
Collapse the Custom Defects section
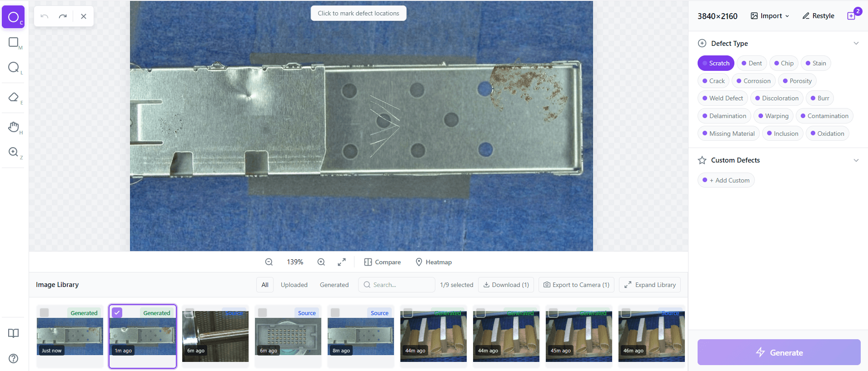click(856, 160)
